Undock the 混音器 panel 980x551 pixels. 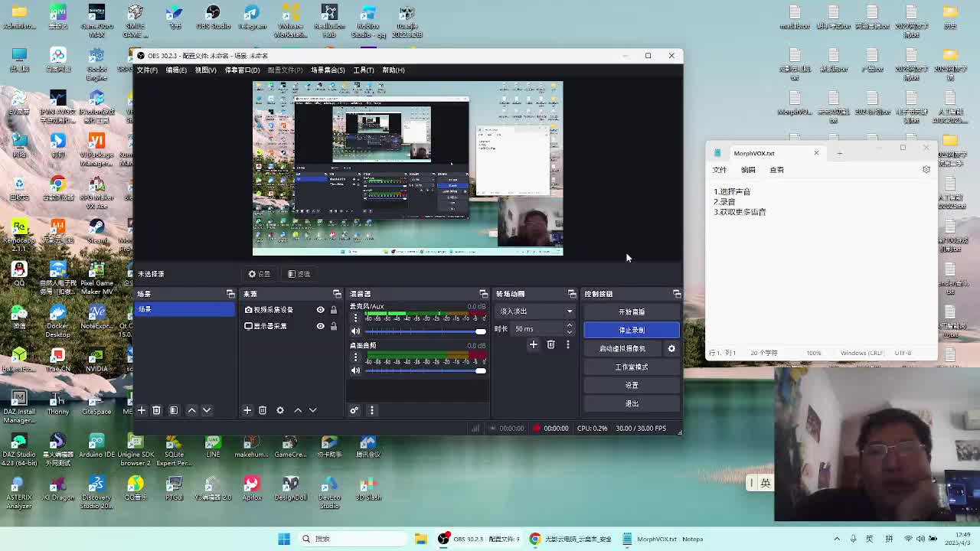(483, 294)
